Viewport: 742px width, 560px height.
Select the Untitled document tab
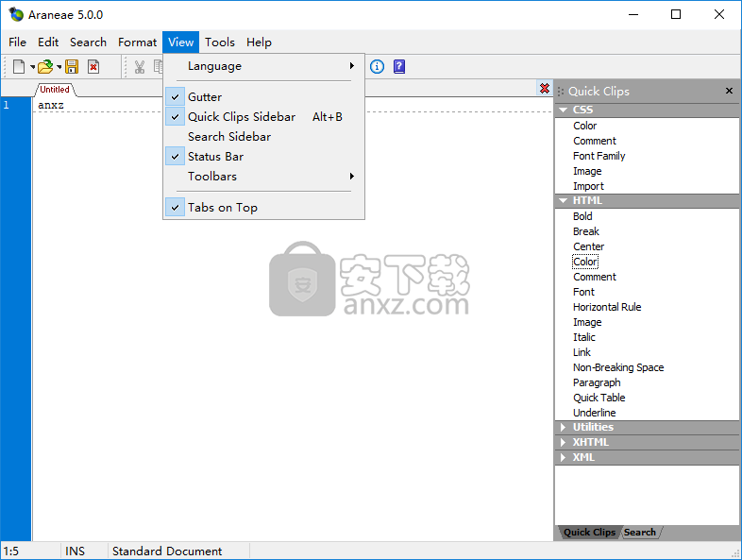coord(55,89)
